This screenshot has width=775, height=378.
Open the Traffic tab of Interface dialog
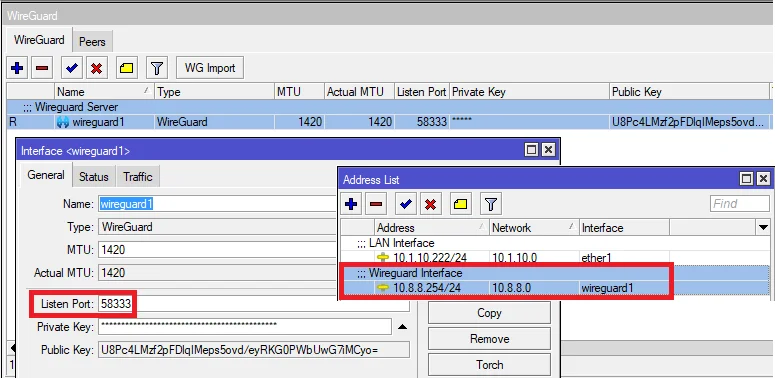[138, 177]
